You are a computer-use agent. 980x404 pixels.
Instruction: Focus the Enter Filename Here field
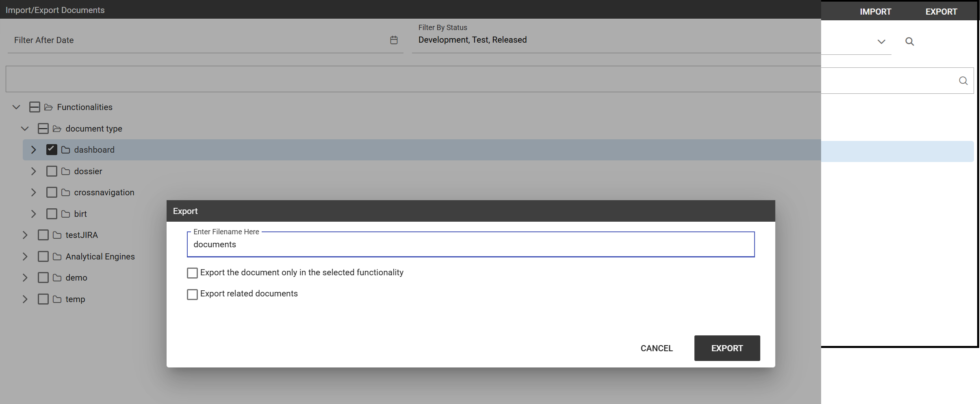tap(471, 244)
